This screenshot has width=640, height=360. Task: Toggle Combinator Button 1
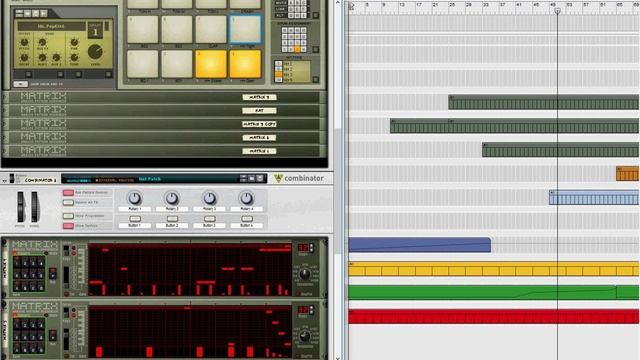135,219
